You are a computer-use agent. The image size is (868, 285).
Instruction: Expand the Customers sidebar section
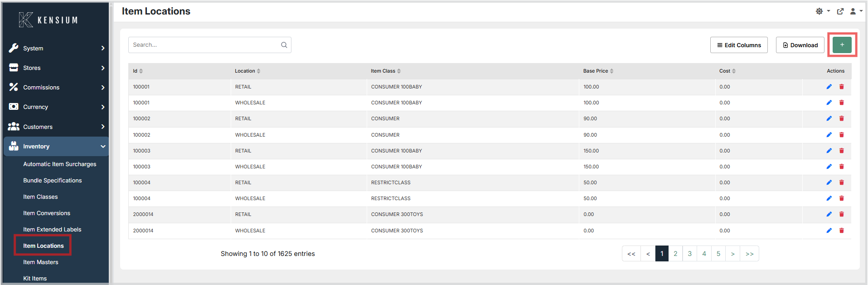coord(56,127)
